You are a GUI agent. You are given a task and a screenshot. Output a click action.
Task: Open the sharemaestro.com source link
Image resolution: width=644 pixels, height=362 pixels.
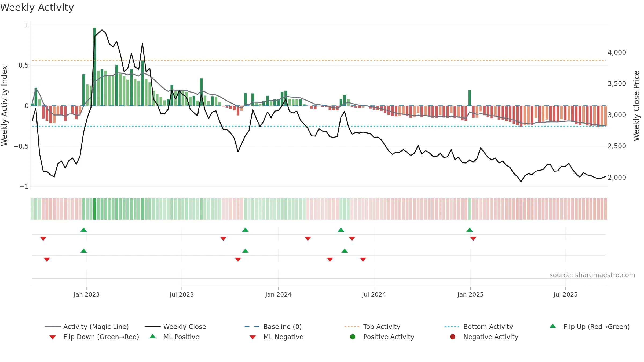tap(592, 275)
